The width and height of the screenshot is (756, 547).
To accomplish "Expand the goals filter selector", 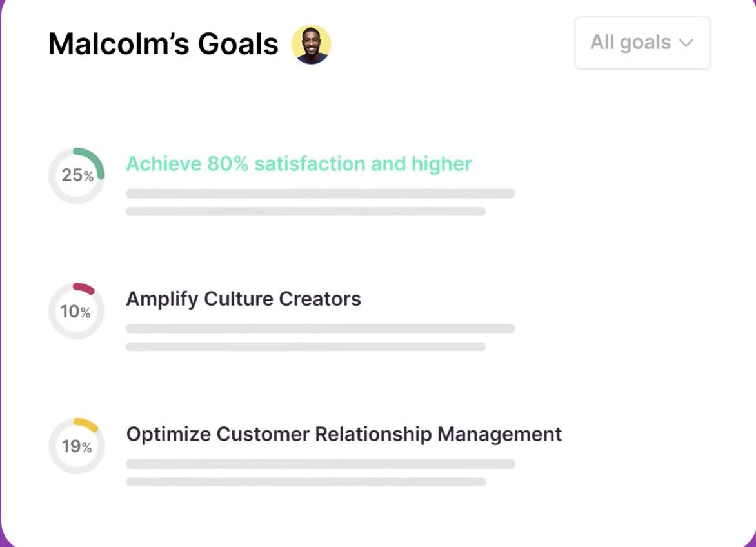I will coord(641,43).
